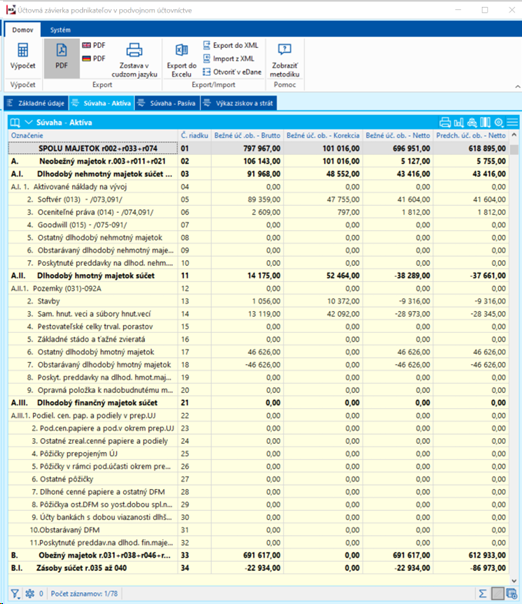Viewport: 522px width, 604px height.
Task: Export PDF with the UK flag
Action: [x=94, y=45]
